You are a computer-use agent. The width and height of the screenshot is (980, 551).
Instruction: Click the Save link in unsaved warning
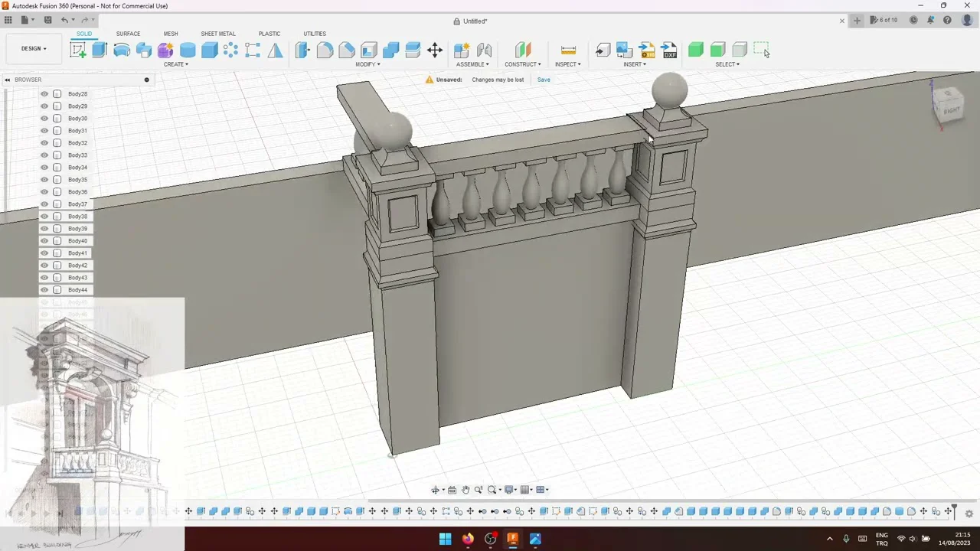click(x=544, y=80)
